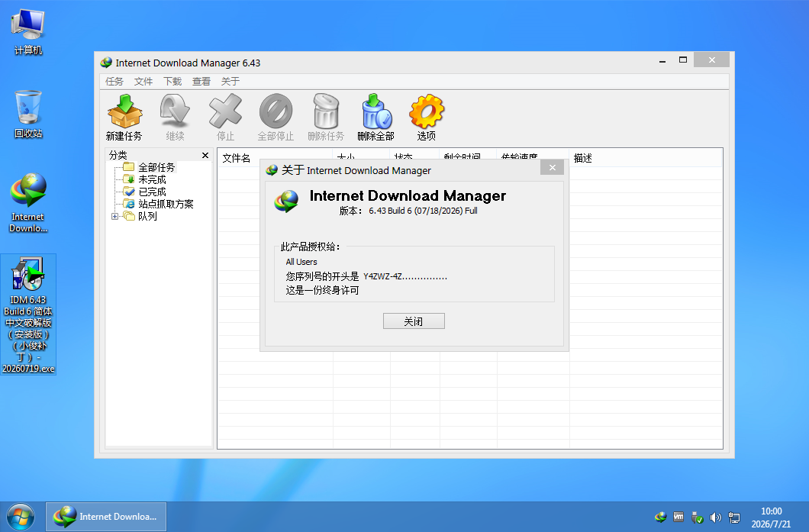The image size is (809, 532).
Task: Click the 删除全部 (delete all) toolbar icon
Action: click(x=375, y=117)
